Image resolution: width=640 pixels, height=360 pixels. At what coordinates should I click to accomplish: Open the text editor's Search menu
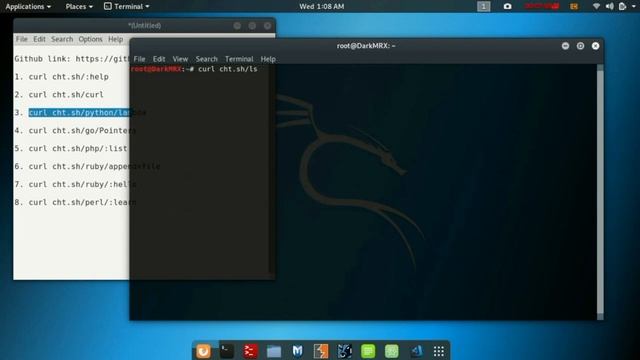point(62,39)
